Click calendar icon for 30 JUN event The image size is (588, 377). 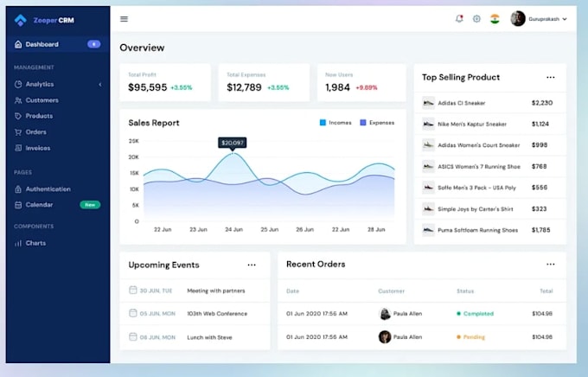coord(133,290)
